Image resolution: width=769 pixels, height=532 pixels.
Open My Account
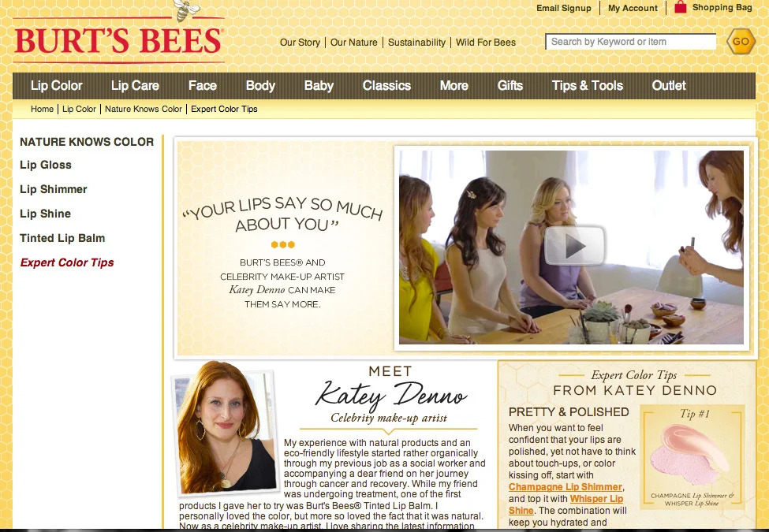633,8
